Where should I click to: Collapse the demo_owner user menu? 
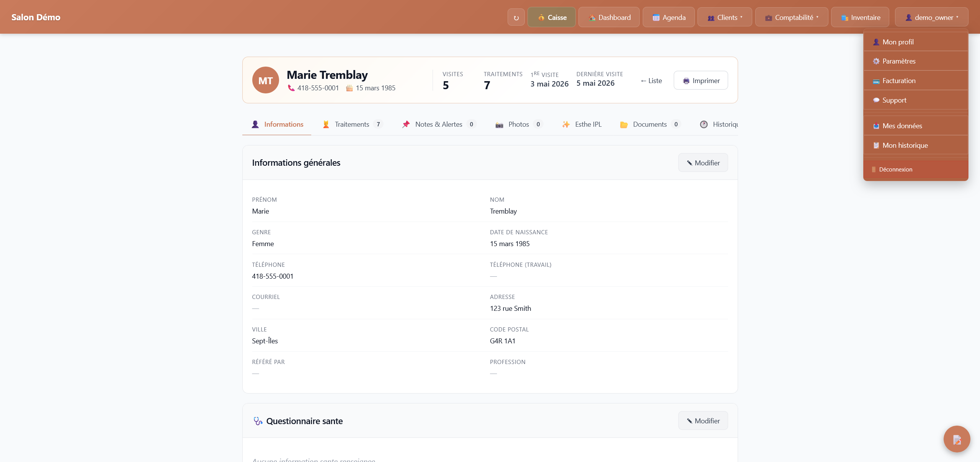[931, 18]
